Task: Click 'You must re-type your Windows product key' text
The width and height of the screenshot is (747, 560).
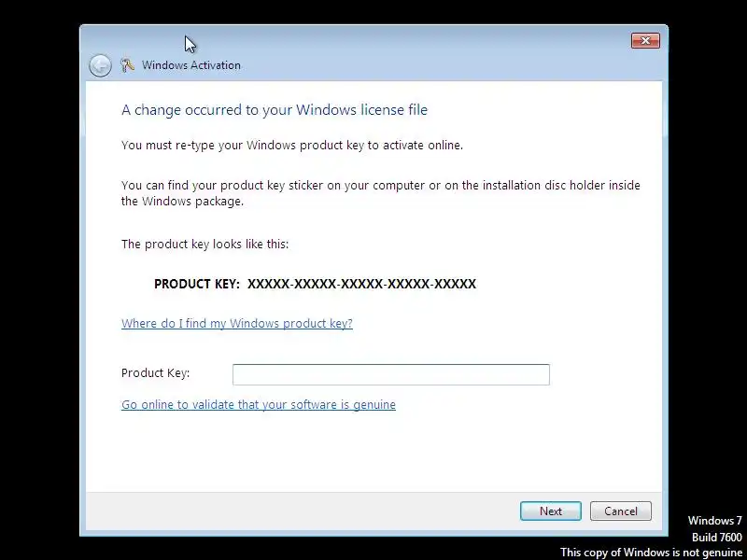Action: coord(292,146)
